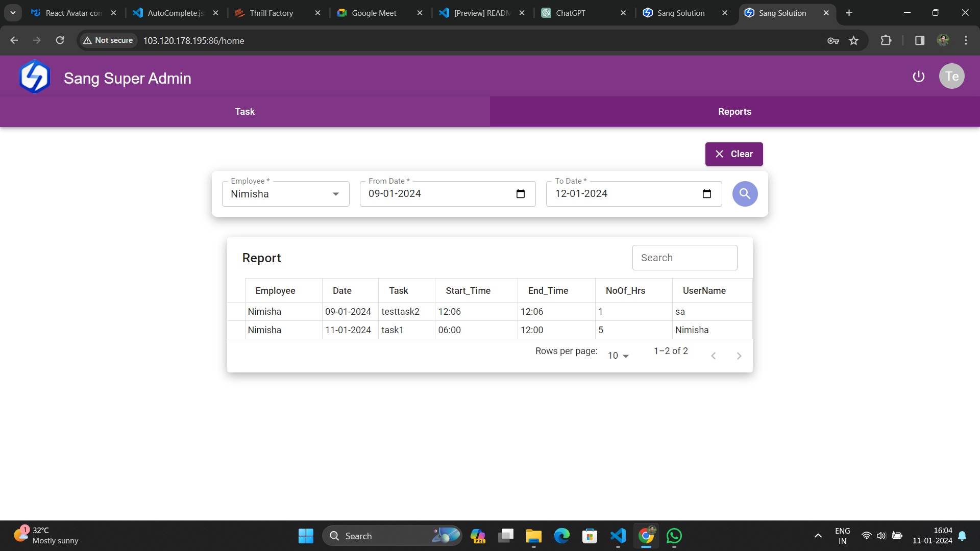Screen dimensions: 980x551
Task: Click the Te user avatar
Action: [x=951, y=77]
